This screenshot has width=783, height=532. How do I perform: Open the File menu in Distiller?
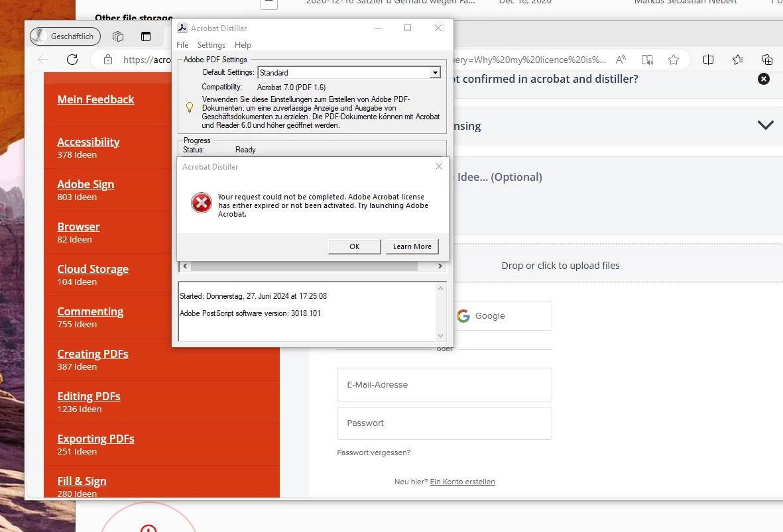pyautogui.click(x=182, y=45)
